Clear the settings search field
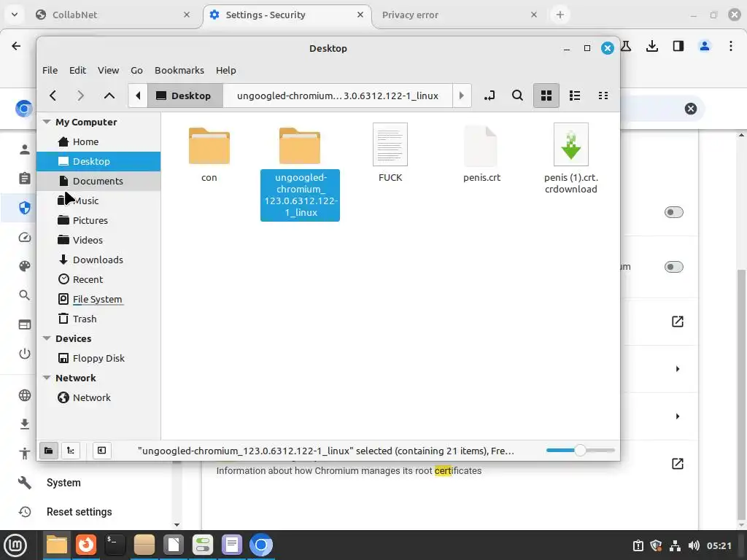747x560 pixels. tap(690, 109)
